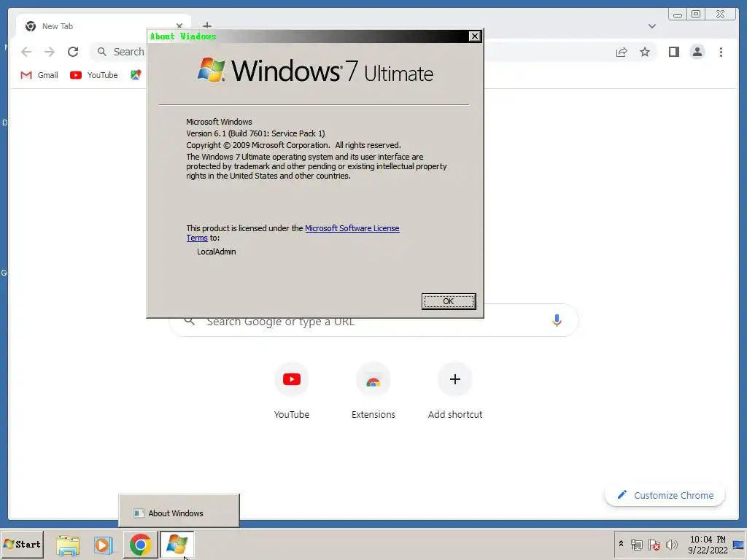Viewport: 747px width, 560px height.
Task: Open a new tab with plus button
Action: [x=206, y=25]
